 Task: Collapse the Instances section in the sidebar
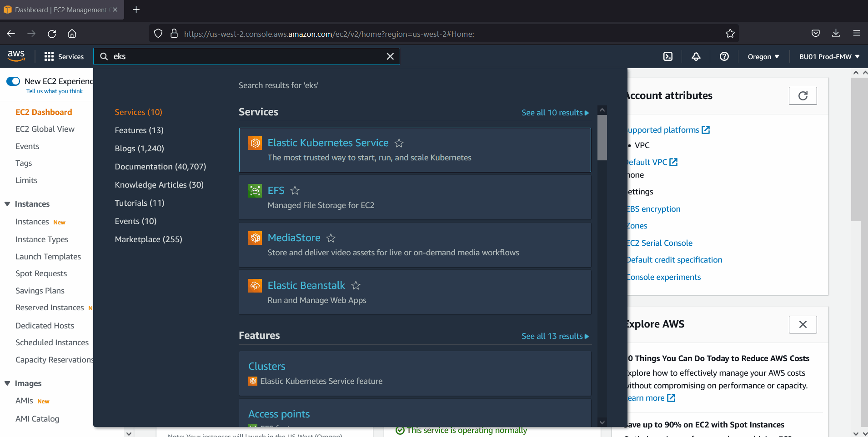[x=7, y=204]
